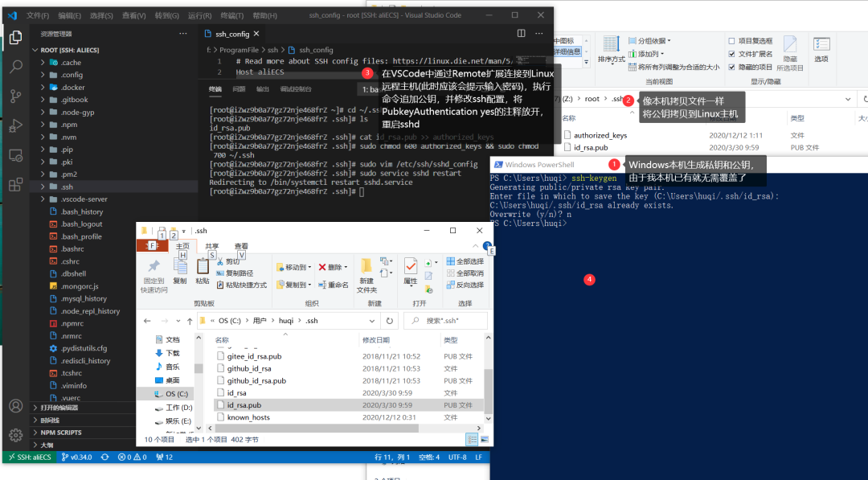Open the Manage gear in VS Code

coord(15,435)
